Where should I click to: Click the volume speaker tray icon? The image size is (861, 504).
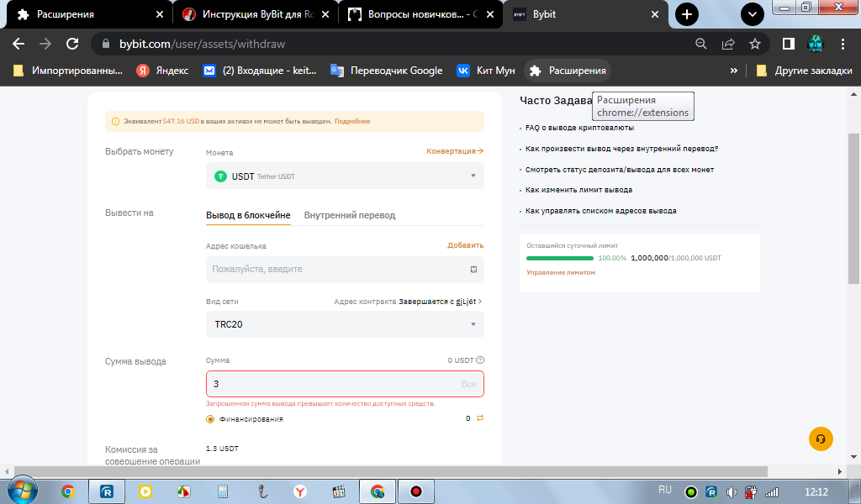731,492
